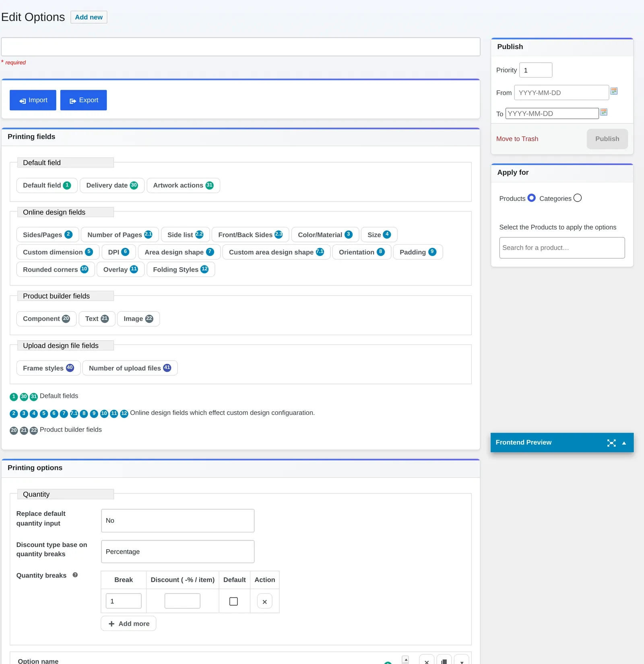Collapse the Frontend Preview panel arrow
This screenshot has height=664, width=644.
coord(624,443)
